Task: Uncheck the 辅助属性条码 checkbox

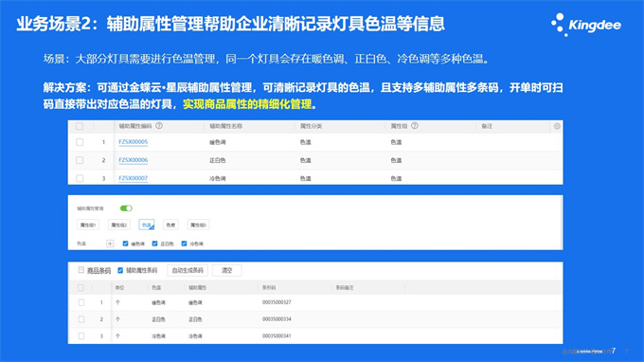Action: [x=120, y=270]
